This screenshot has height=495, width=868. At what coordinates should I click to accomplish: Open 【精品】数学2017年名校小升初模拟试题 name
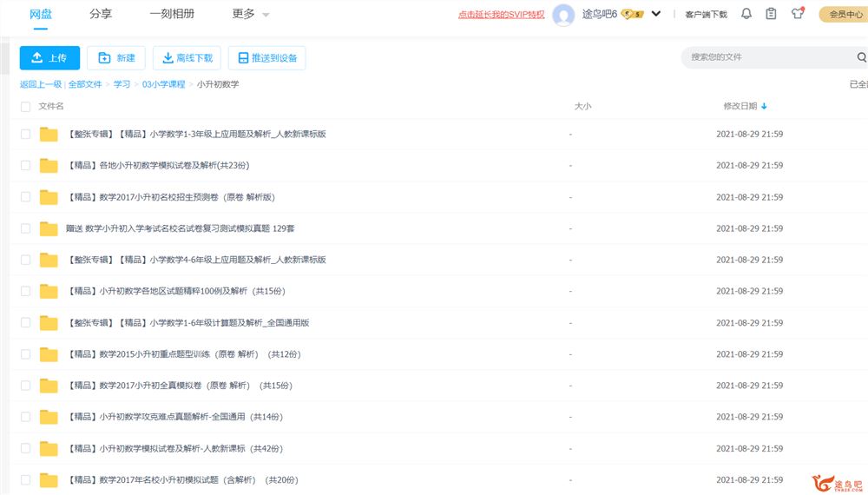pyautogui.click(x=182, y=480)
